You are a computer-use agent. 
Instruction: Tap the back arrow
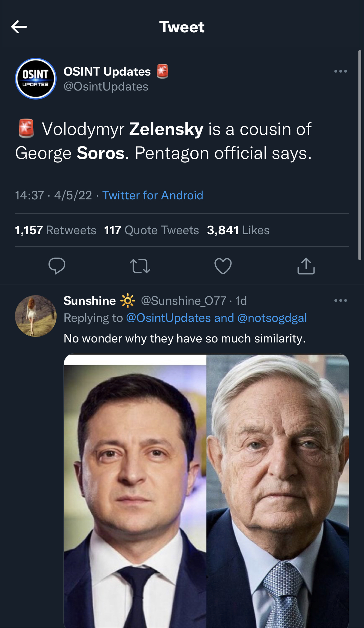[19, 27]
